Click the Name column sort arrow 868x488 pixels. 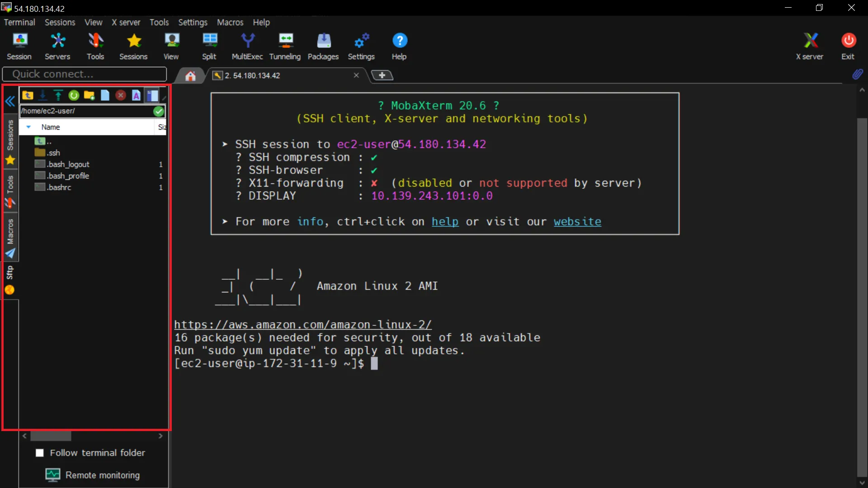pos(28,127)
